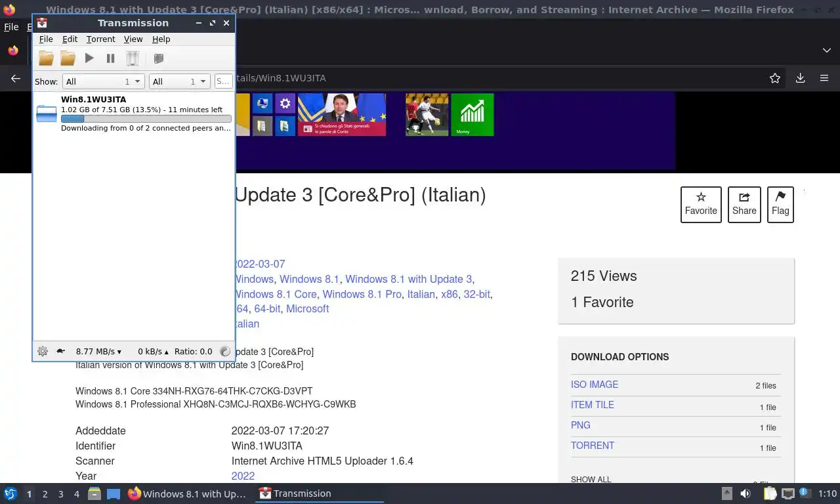
Task: Pause the selected torrent
Action: tap(110, 58)
